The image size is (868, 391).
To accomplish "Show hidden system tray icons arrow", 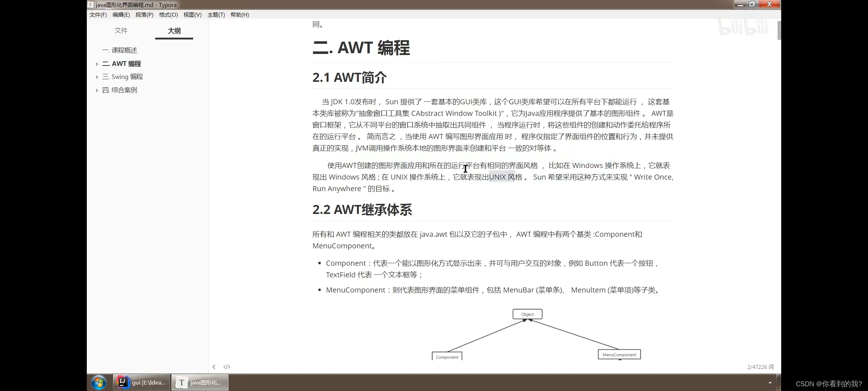I will [x=770, y=382].
